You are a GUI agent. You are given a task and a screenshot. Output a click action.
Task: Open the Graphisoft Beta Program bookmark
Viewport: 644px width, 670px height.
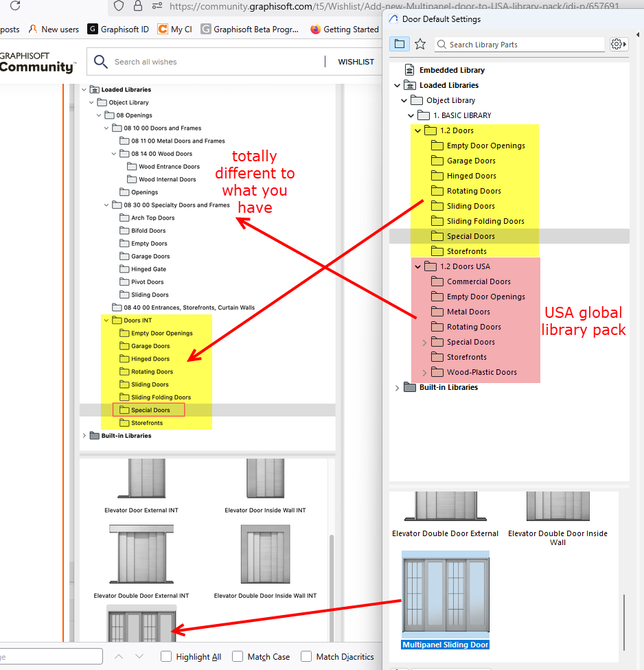point(249,29)
